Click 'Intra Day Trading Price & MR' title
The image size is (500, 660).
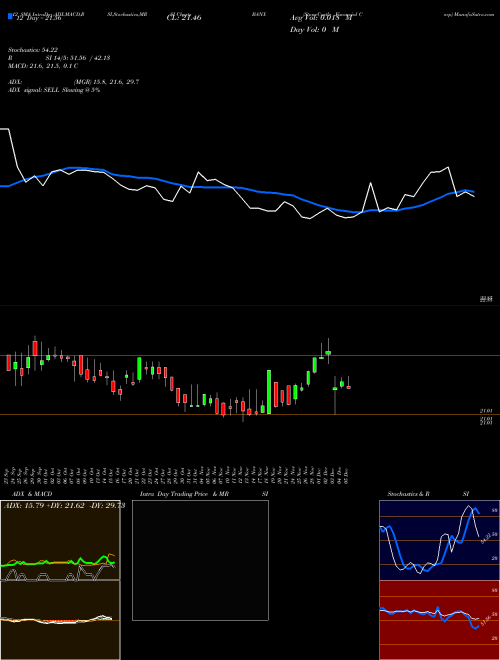pos(184,494)
